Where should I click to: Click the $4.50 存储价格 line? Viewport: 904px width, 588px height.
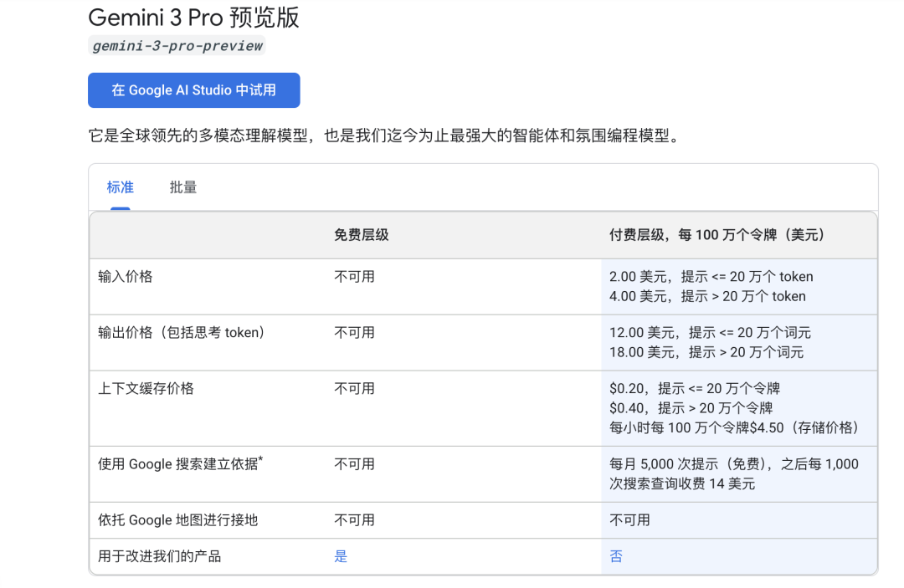click(x=733, y=427)
